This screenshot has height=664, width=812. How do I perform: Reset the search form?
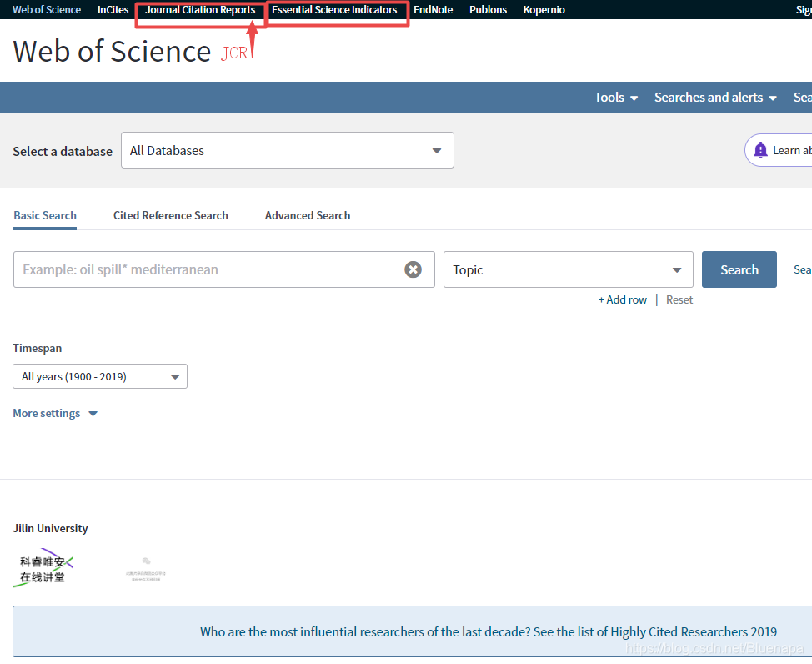pyautogui.click(x=679, y=299)
